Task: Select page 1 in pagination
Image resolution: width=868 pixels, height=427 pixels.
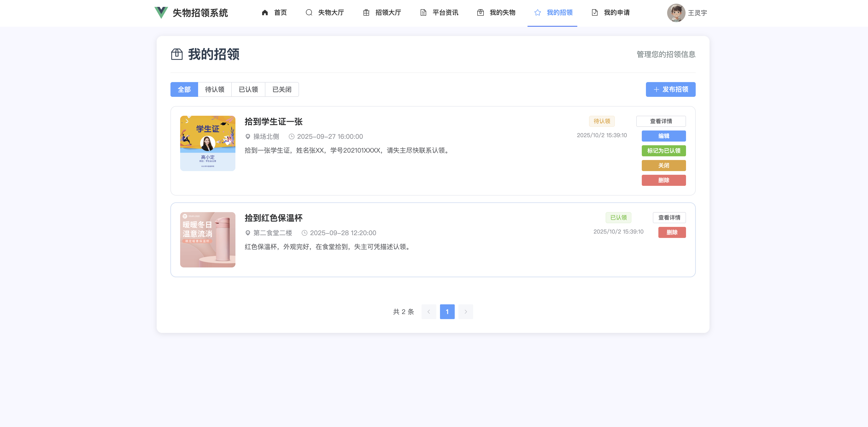Action: (447, 312)
